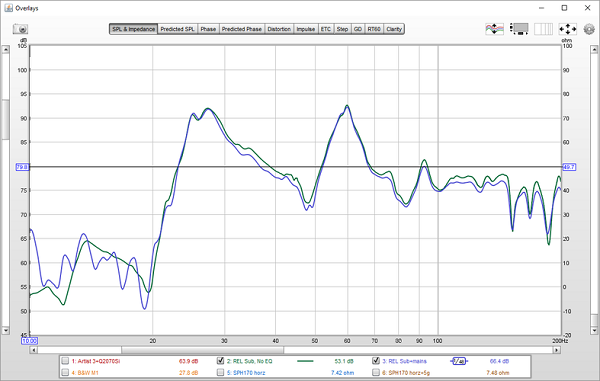Open the GD tab
The height and width of the screenshot is (381, 600).
tap(358, 29)
